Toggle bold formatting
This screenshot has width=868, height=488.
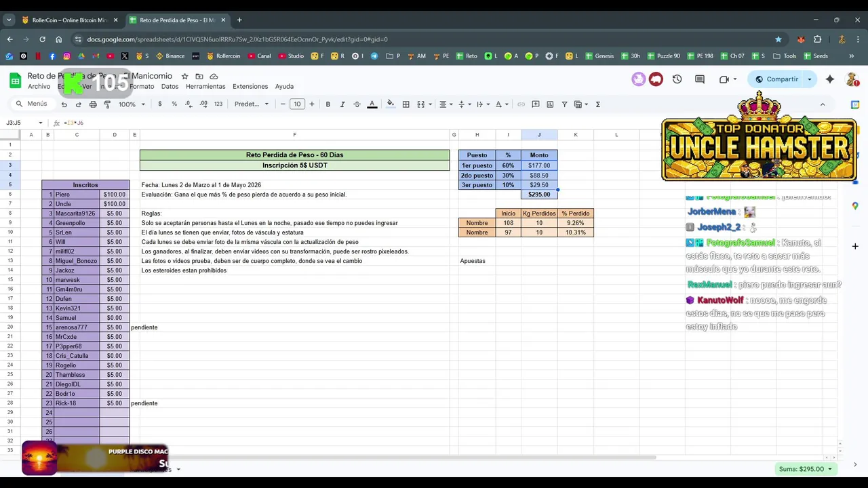(x=328, y=104)
